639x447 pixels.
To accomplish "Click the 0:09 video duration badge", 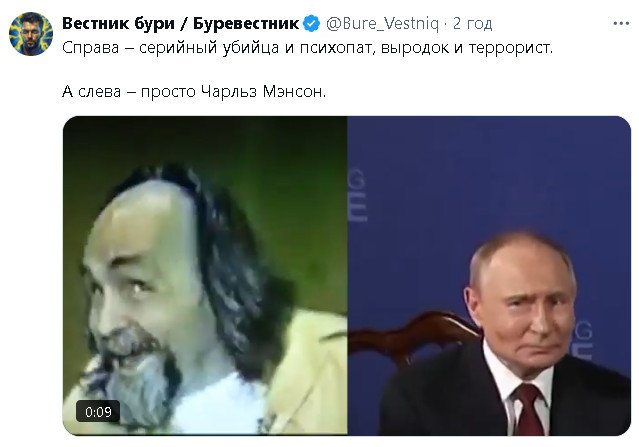I will tap(98, 412).
